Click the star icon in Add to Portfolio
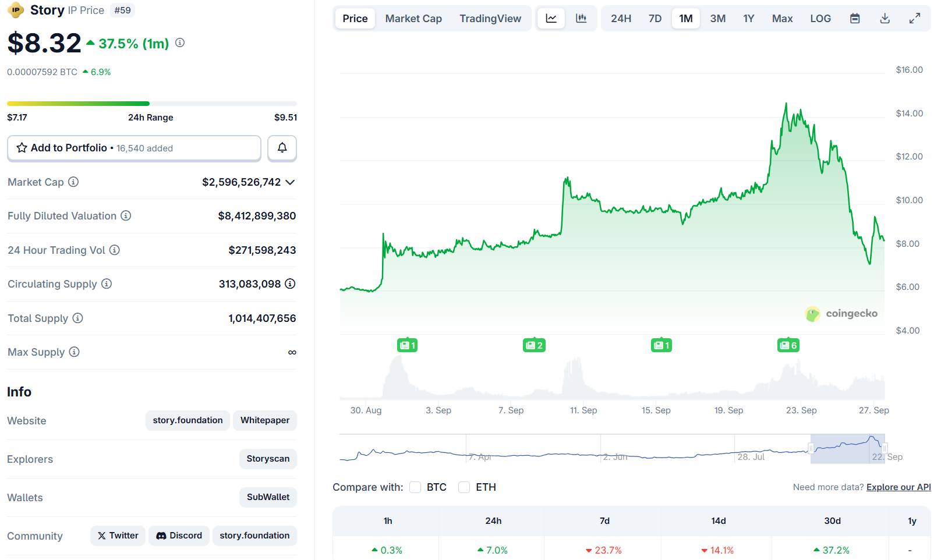 pos(22,148)
